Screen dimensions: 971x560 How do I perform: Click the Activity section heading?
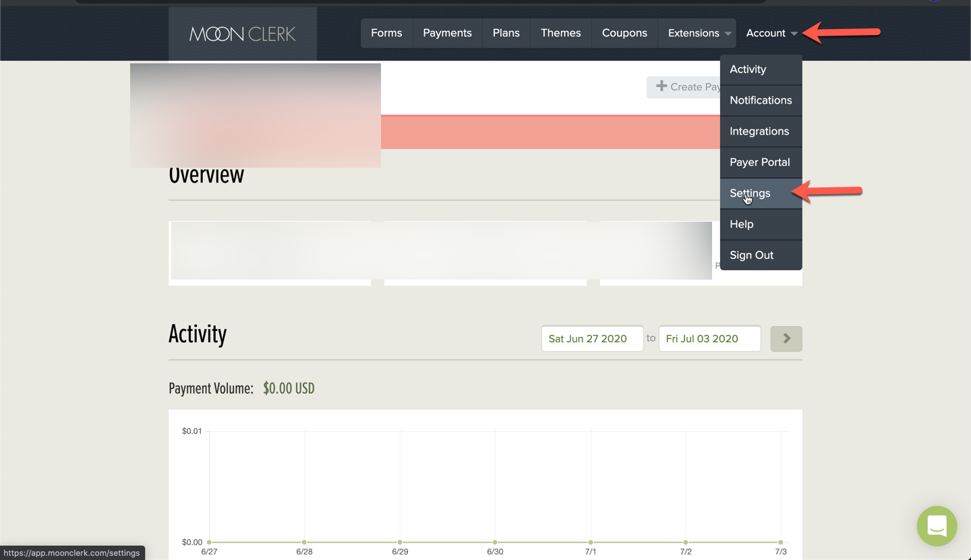pos(198,334)
